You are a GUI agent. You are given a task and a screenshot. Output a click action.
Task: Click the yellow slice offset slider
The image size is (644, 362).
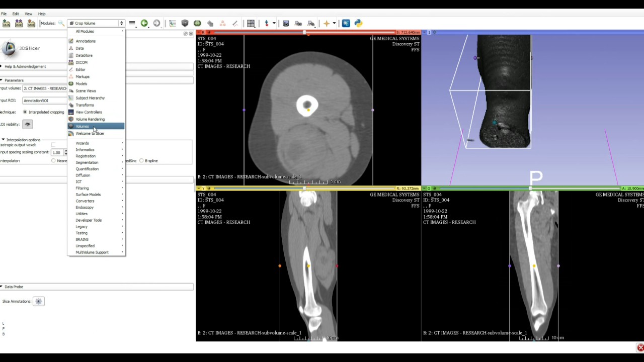(305, 189)
